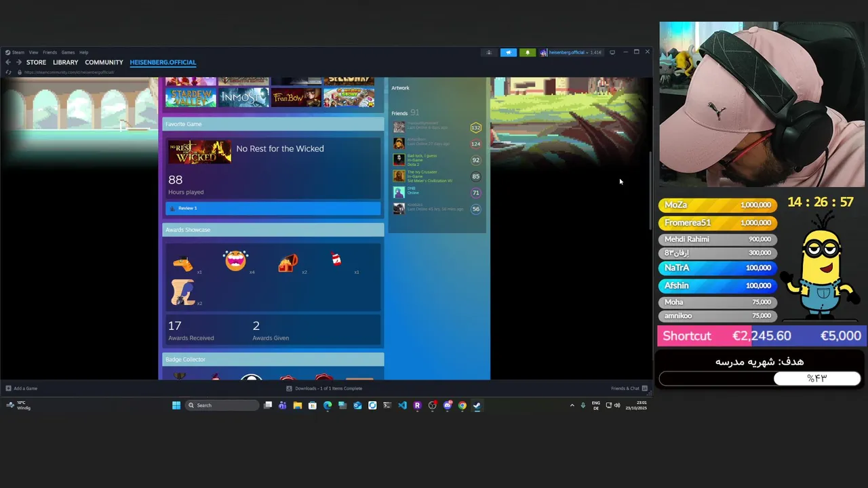868x488 pixels.
Task: Open Visual Studio Code from the taskbar
Action: point(402,405)
